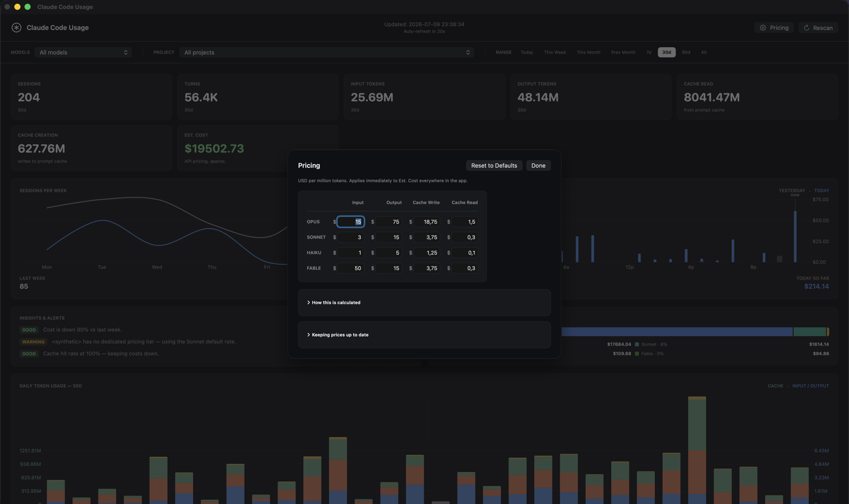Edit the Haiku Input price field

(351, 253)
